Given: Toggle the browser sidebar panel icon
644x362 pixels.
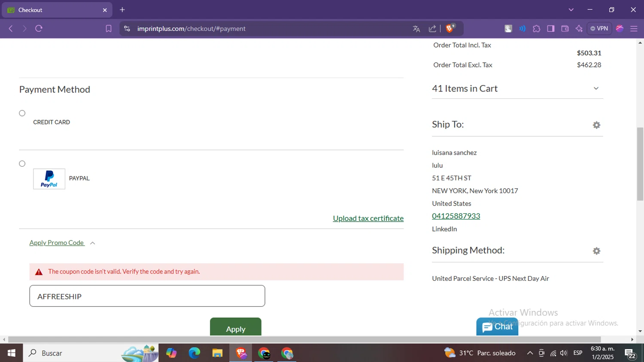Looking at the screenshot, I should click(x=551, y=29).
